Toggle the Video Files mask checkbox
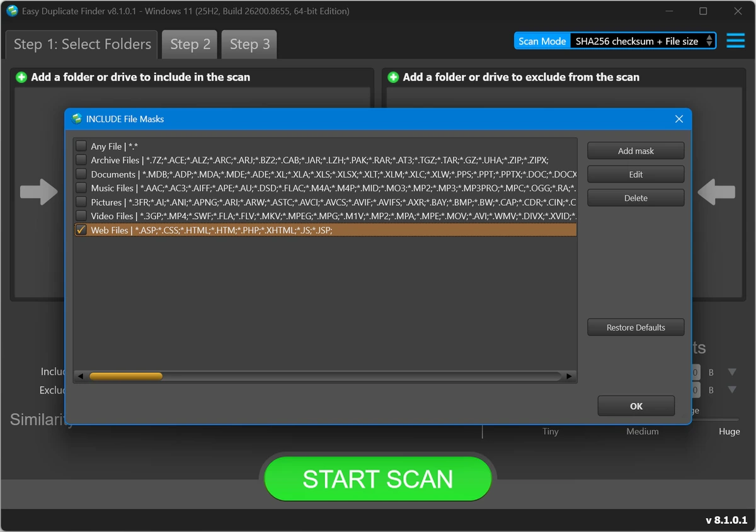This screenshot has height=532, width=756. coord(81,216)
